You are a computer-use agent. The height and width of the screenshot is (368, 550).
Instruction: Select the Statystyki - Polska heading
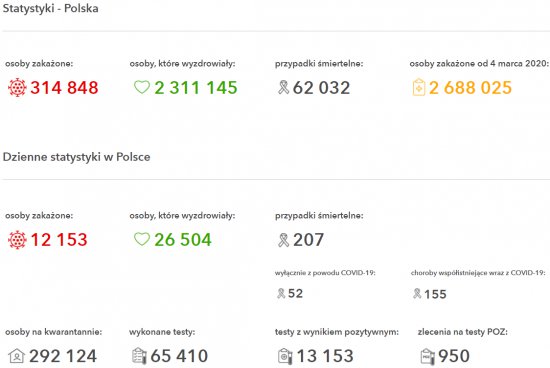(51, 8)
